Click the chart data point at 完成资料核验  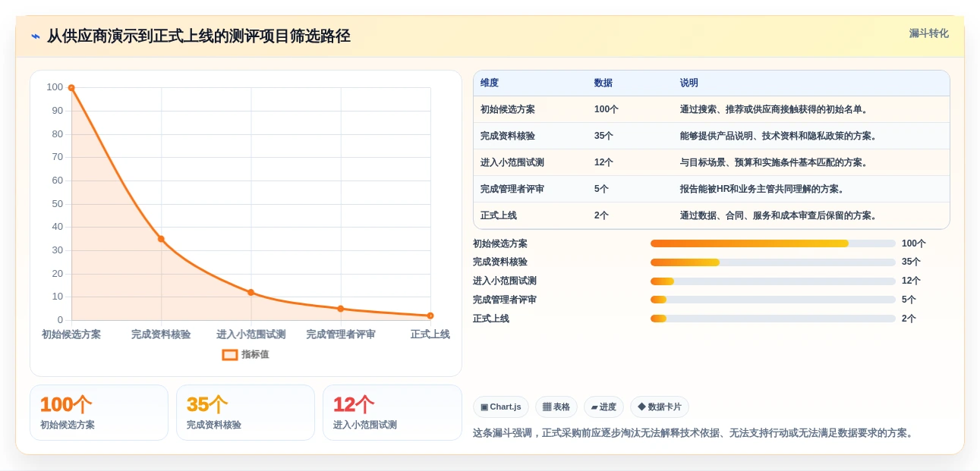(x=161, y=239)
